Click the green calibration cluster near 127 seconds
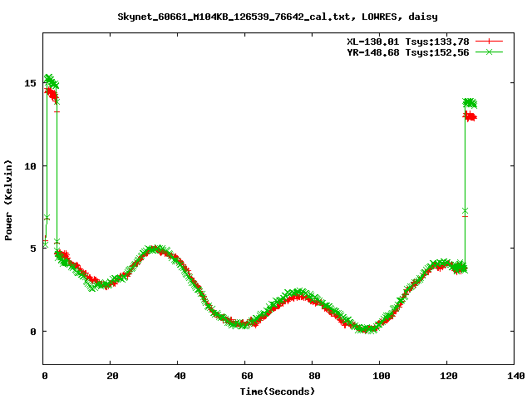Viewport: 532px width, 399px height. tap(470, 103)
